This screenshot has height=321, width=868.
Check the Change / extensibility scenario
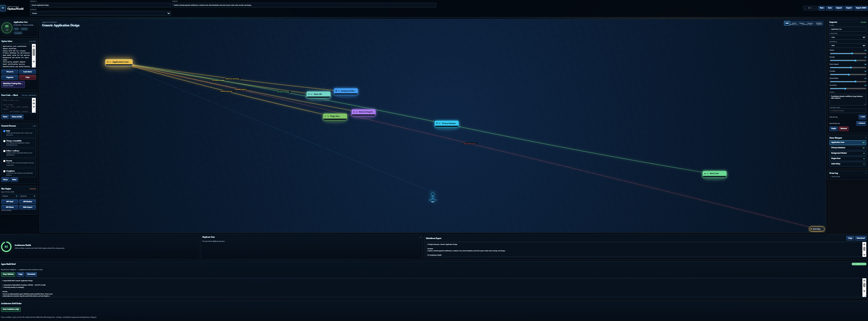point(4,141)
